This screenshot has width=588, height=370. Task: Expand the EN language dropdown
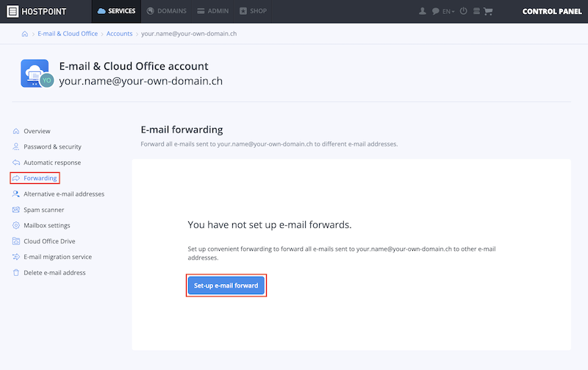[x=448, y=12]
